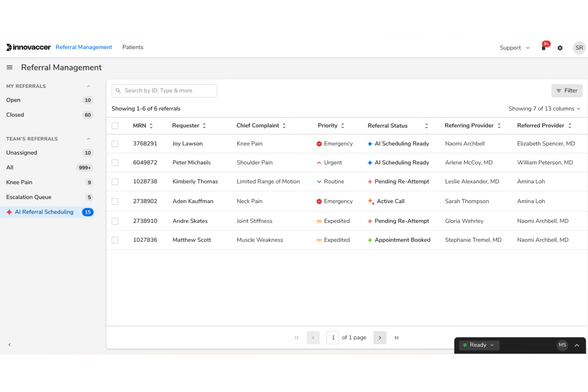Sort by Chief Complaint column
This screenshot has width=588, height=392.
coord(284,126)
